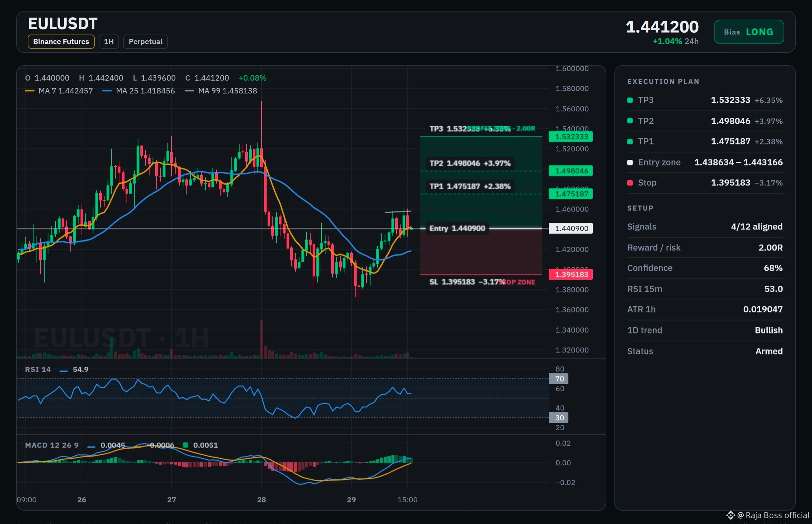
Task: Click the red Stop marker dot
Action: (x=630, y=183)
